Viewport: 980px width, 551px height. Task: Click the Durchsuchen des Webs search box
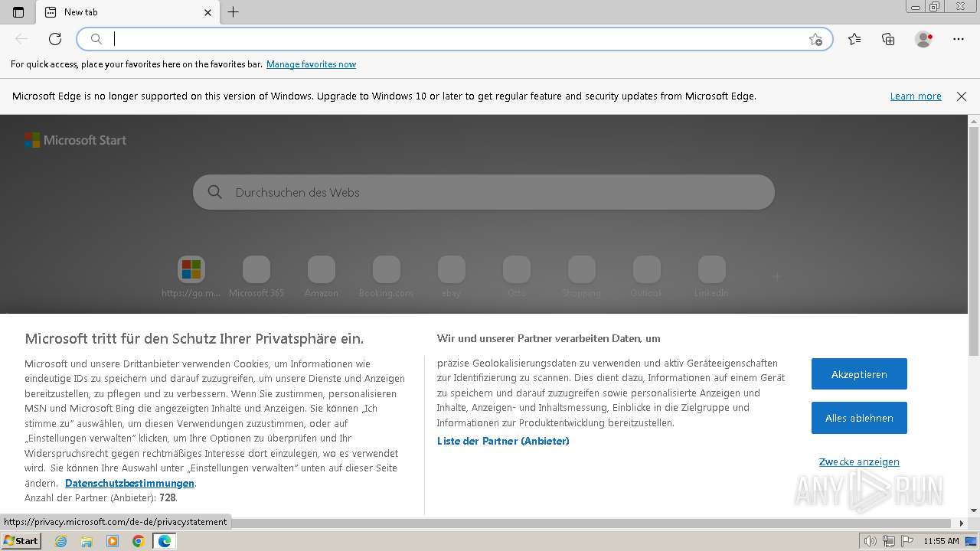coord(484,192)
